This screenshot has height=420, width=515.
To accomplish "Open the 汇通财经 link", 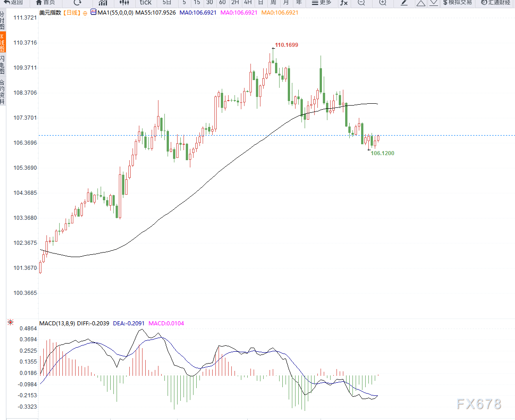I will pos(496,3).
